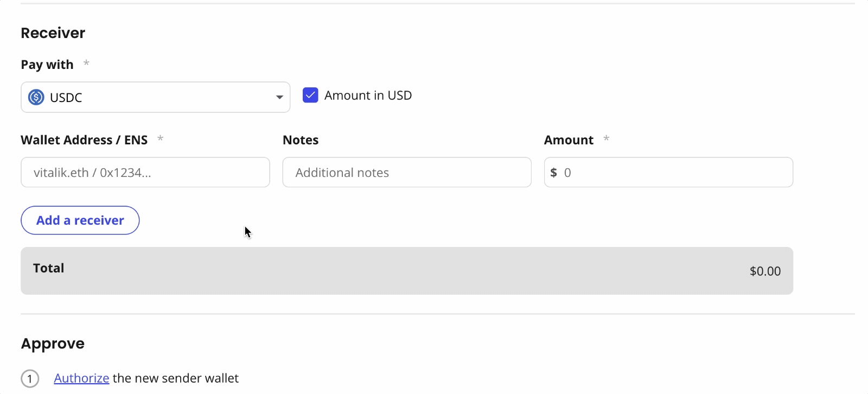Viewport: 868px width, 394px height.
Task: Click the checkmark icon beside Amount in USD
Action: tap(310, 95)
